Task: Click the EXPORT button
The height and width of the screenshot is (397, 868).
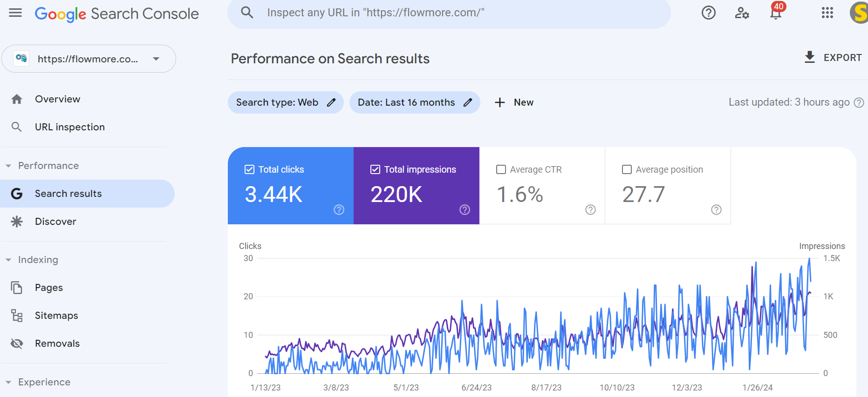Action: pyautogui.click(x=833, y=57)
